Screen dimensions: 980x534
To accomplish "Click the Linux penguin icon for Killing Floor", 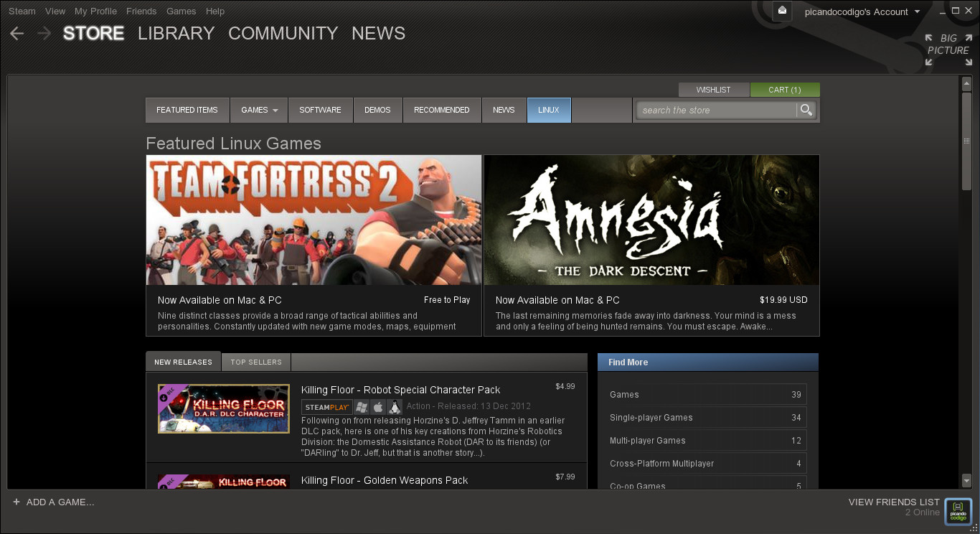I will pyautogui.click(x=394, y=407).
